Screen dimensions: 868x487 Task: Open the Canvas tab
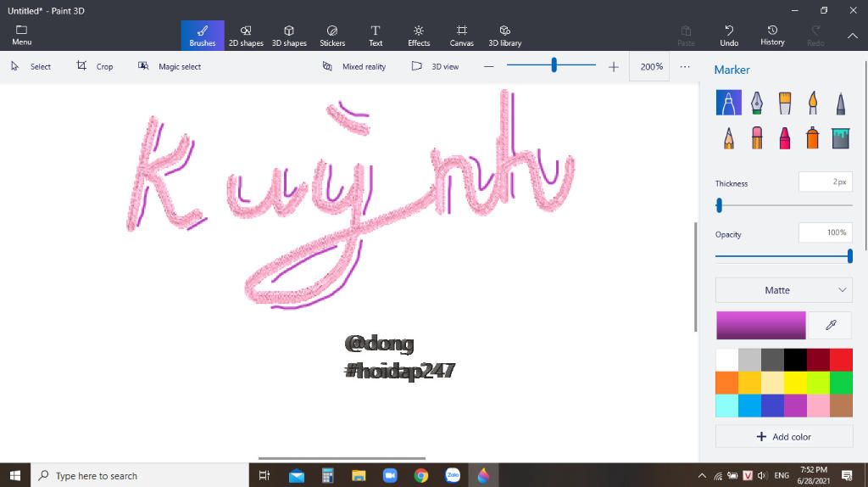pos(462,36)
